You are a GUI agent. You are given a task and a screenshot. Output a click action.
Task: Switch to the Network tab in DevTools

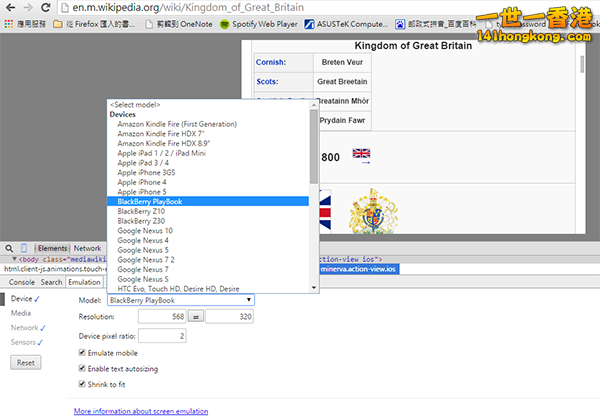(87, 248)
